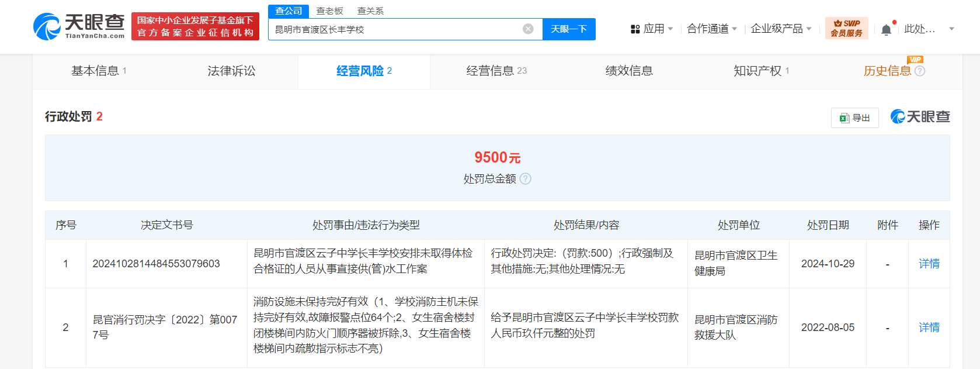The image size is (980, 369).
Task: Click the 处罚事由/违法行为类型 column header
Action: click(x=366, y=225)
